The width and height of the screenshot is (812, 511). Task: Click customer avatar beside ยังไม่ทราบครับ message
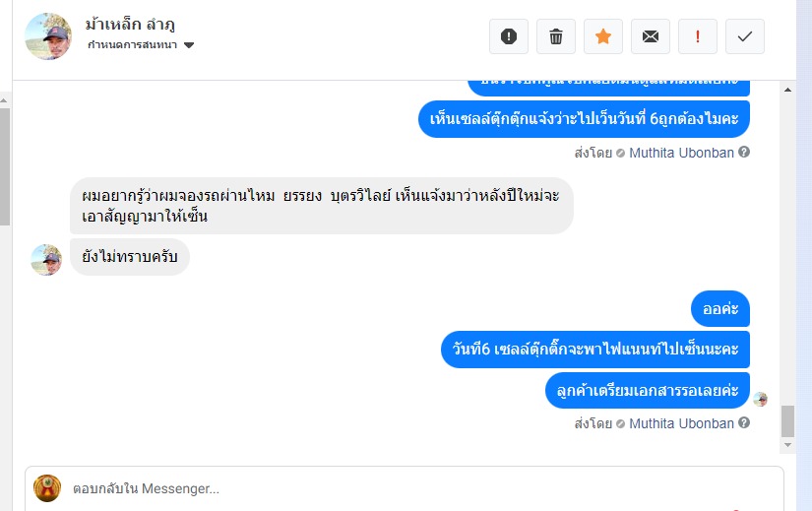(46, 260)
